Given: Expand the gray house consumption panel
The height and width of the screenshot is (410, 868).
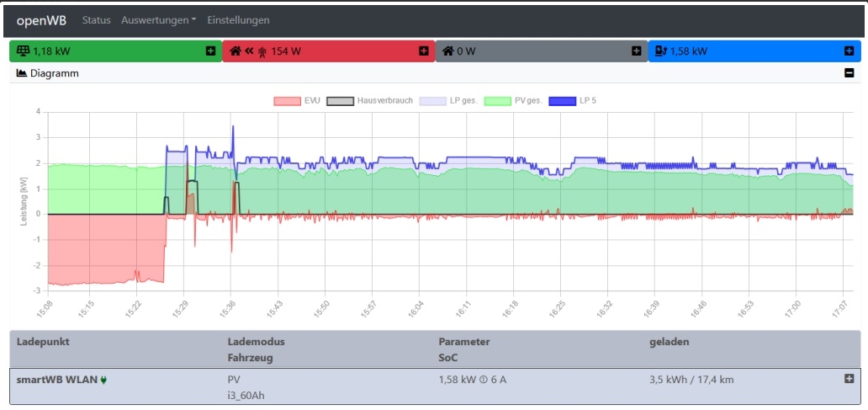Looking at the screenshot, I should click(x=636, y=51).
